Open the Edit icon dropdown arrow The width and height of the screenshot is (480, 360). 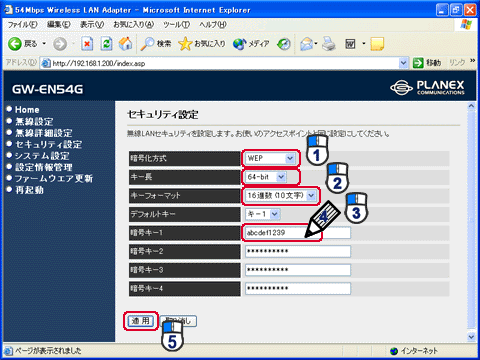(x=364, y=43)
